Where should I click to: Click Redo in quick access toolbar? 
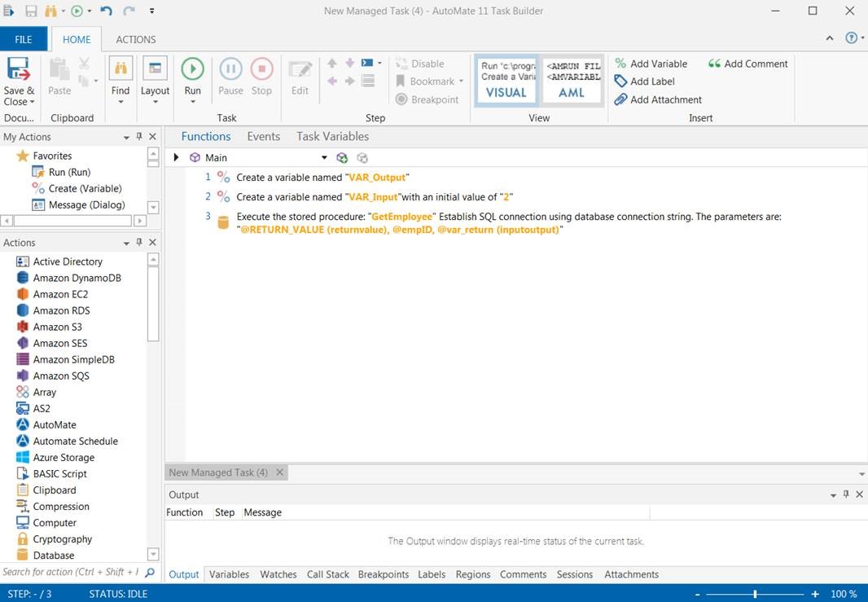pyautogui.click(x=129, y=11)
